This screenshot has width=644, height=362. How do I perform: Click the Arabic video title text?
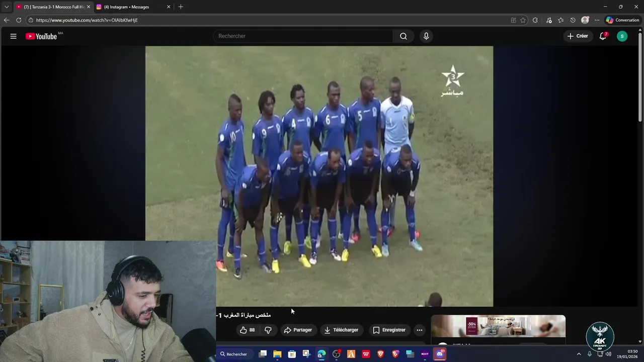(244, 315)
